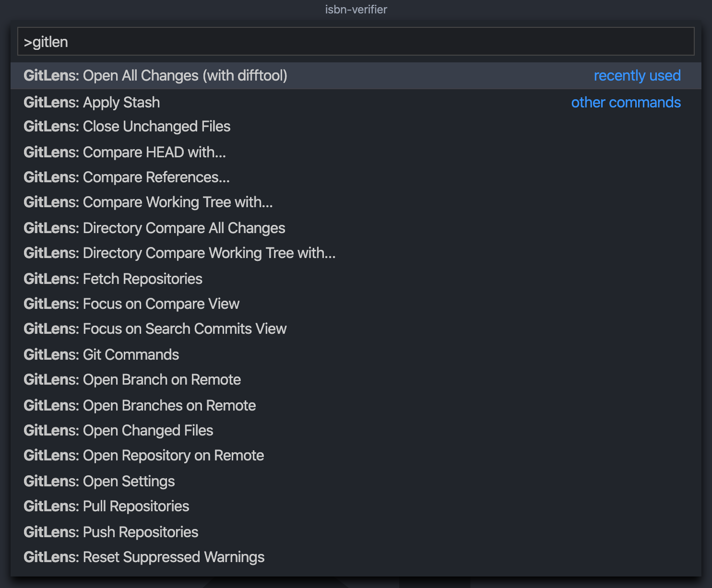Screen dimensions: 712x588
Task: Choose GitLens: Close Unchanged Files
Action: [127, 126]
